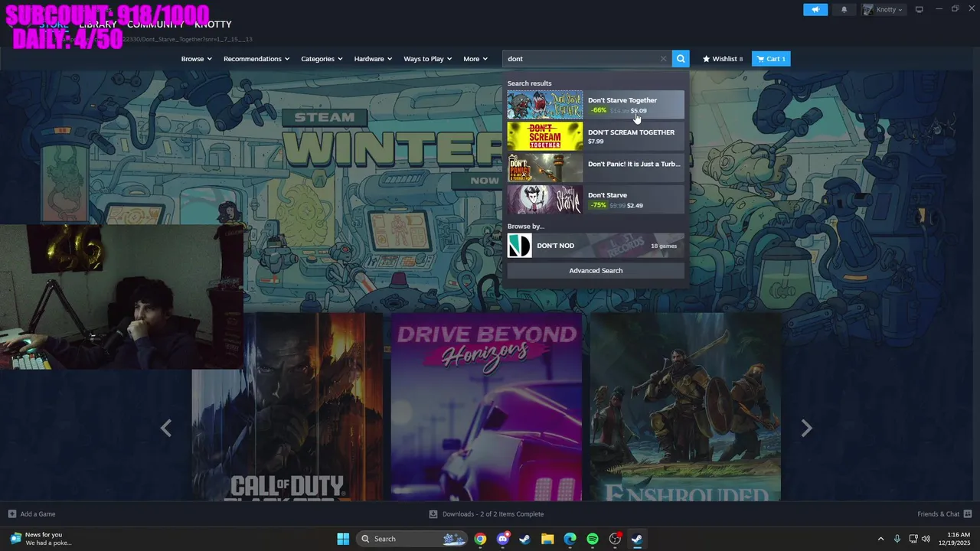This screenshot has height=551, width=980.
Task: Select the Don't Starve search result
Action: click(x=596, y=200)
